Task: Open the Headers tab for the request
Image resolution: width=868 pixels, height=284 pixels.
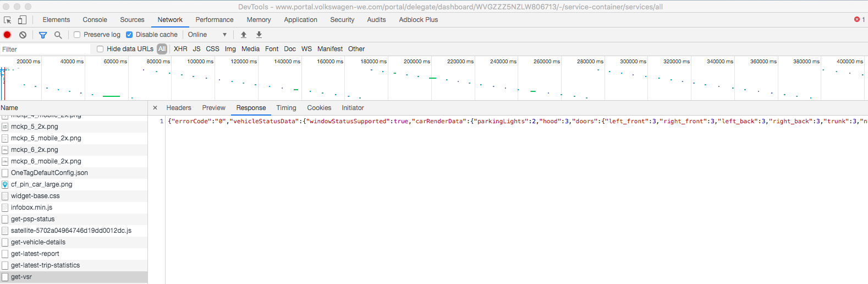Action: pyautogui.click(x=179, y=108)
